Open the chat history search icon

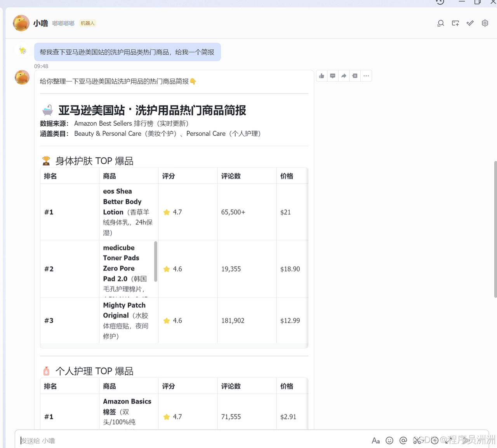coord(441,23)
